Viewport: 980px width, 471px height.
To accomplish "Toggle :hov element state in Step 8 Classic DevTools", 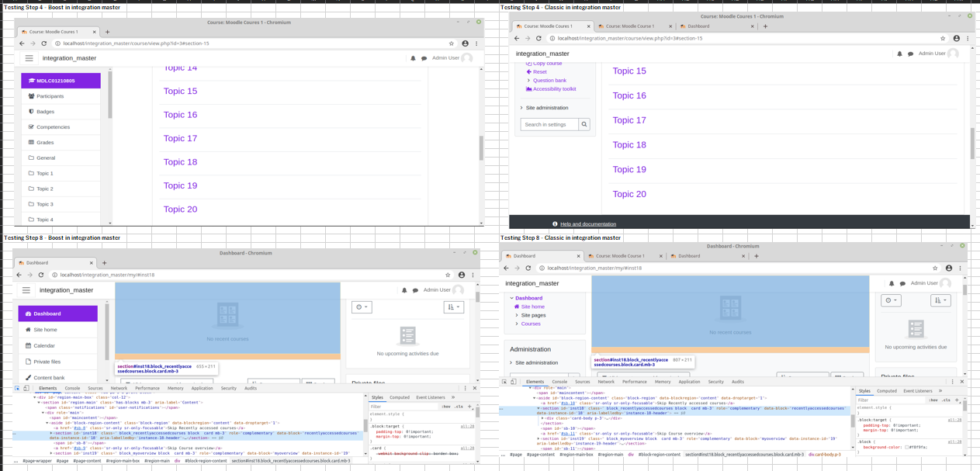I will (x=935, y=400).
